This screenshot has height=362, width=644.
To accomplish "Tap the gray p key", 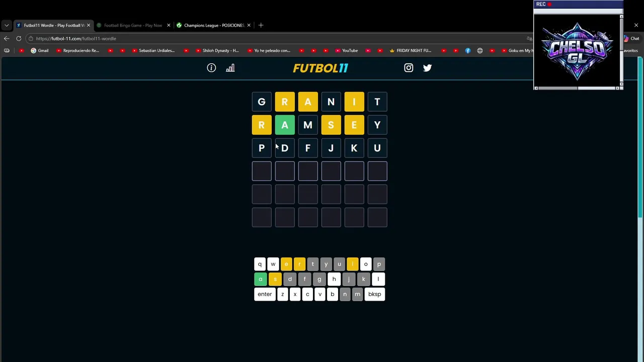I will click(x=379, y=264).
